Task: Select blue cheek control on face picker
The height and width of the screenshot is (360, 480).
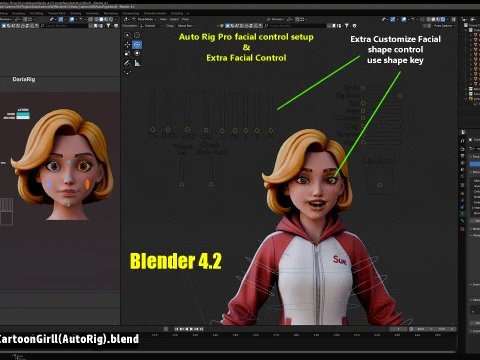Action: pos(49,184)
